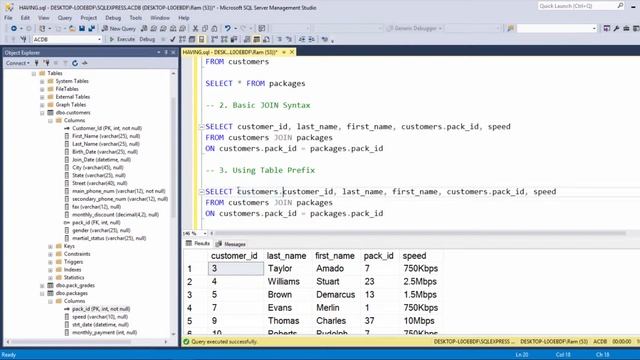Image resolution: width=640 pixels, height=360 pixels.
Task: Select the Customer_Id primary key column
Action: (x=107, y=128)
